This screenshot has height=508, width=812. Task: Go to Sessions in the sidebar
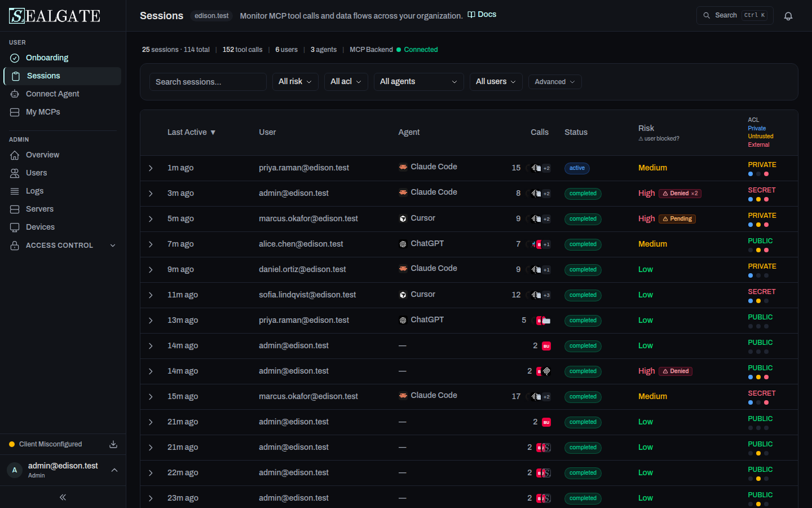tap(63, 76)
